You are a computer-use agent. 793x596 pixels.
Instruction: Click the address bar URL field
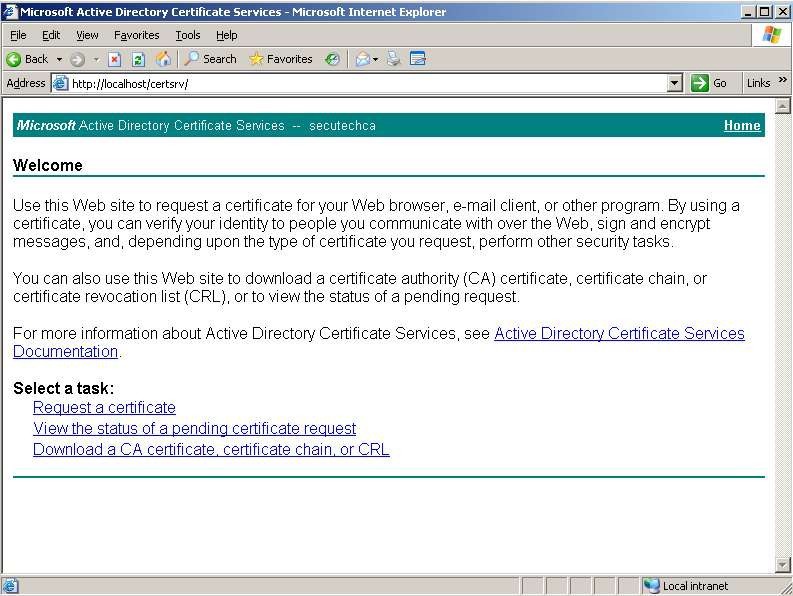(368, 83)
